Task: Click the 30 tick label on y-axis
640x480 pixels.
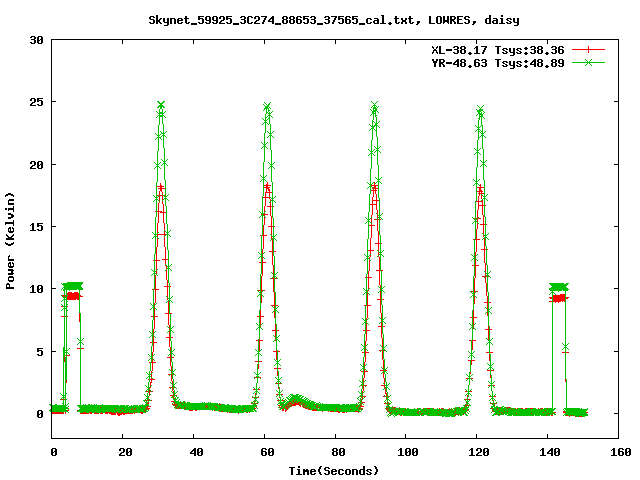Action: pos(37,40)
